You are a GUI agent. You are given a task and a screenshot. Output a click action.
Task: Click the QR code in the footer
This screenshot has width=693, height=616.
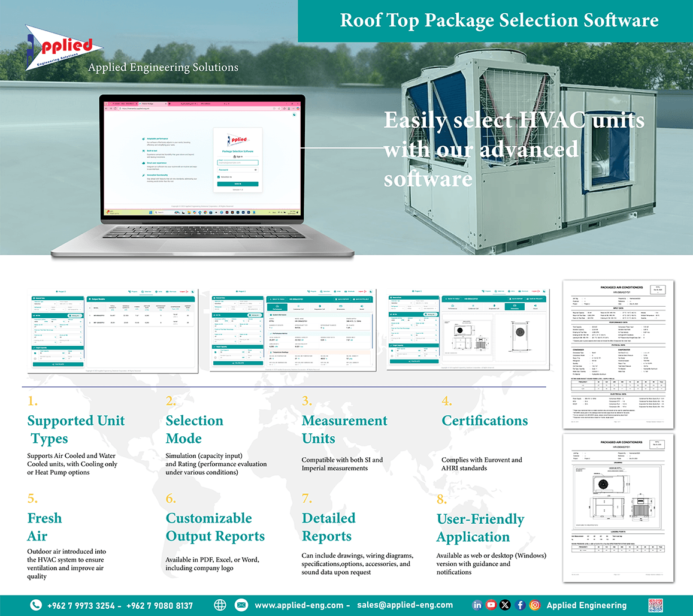coord(656,605)
